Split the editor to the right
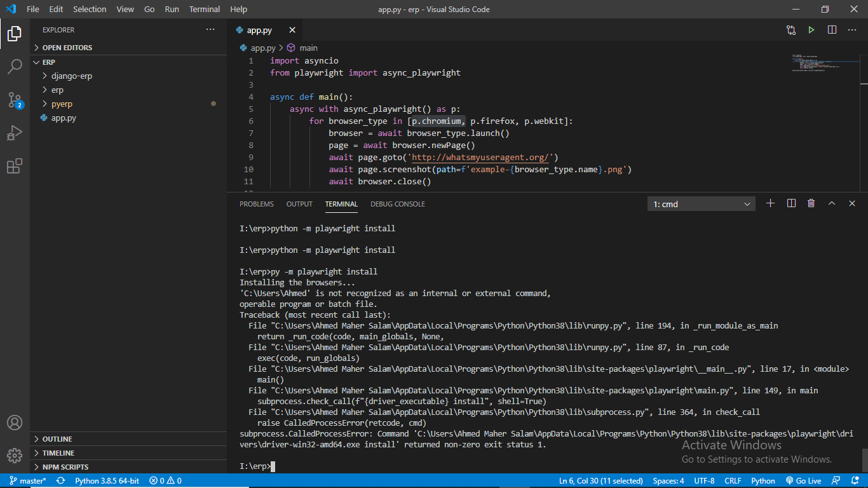 point(832,30)
